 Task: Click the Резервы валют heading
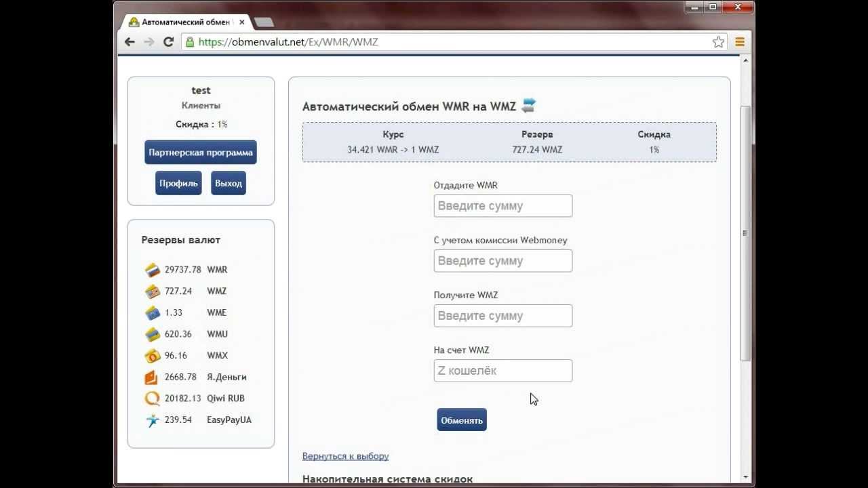[x=181, y=240]
